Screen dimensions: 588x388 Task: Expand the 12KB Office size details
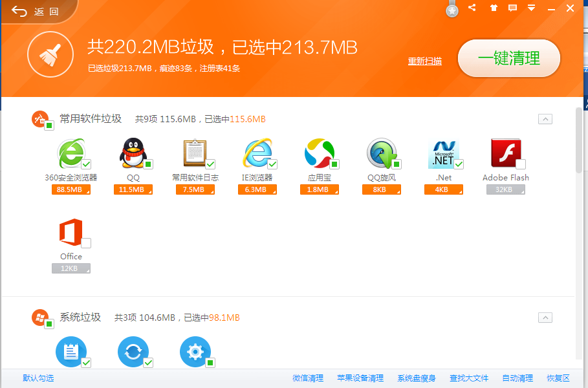71,268
